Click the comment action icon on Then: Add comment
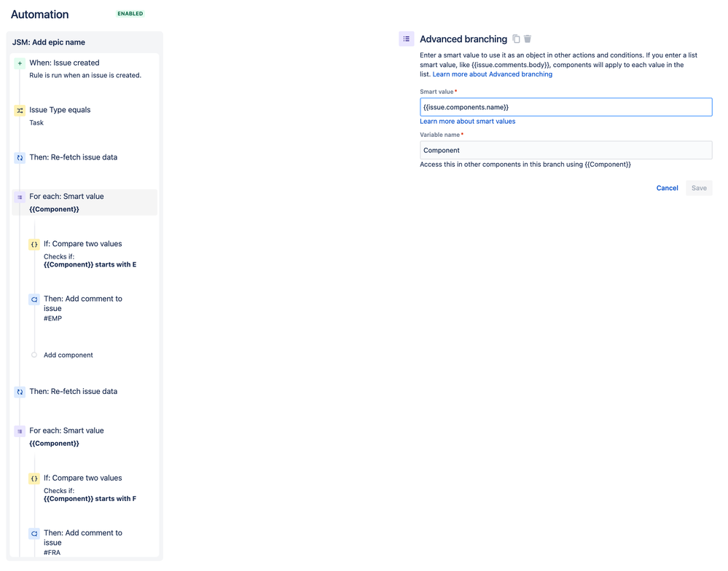The image size is (728, 571). coord(34,299)
